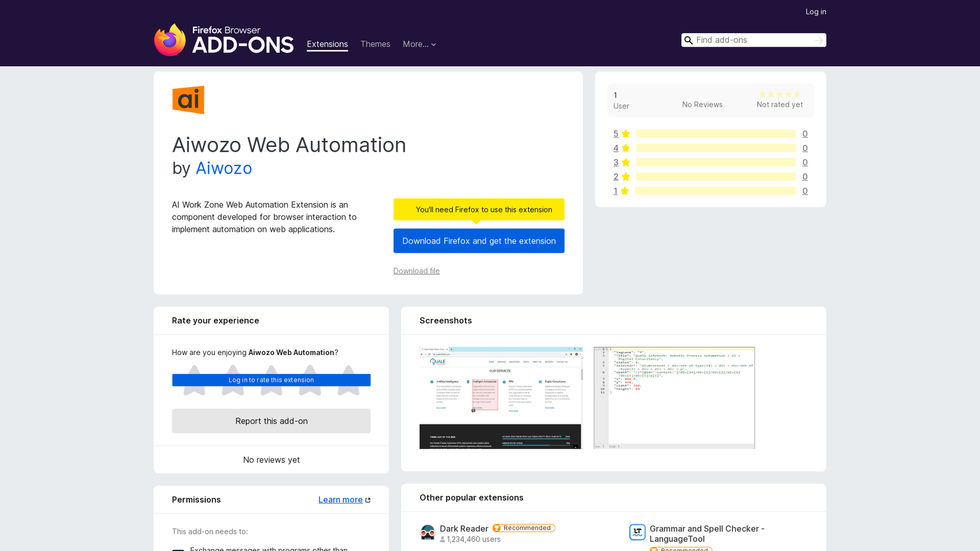Click the number 5 rating link
Image resolution: width=980 pixels, height=551 pixels.
[616, 134]
